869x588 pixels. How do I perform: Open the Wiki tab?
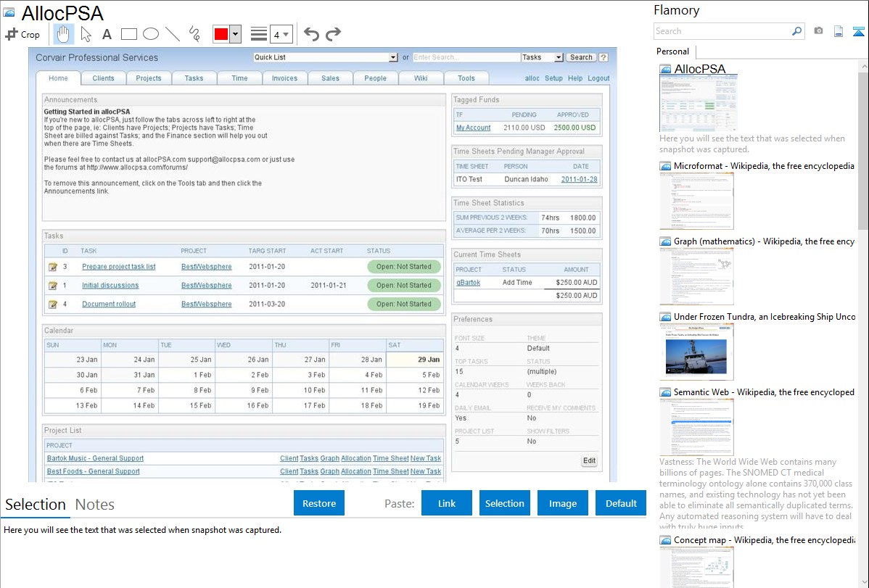421,78
